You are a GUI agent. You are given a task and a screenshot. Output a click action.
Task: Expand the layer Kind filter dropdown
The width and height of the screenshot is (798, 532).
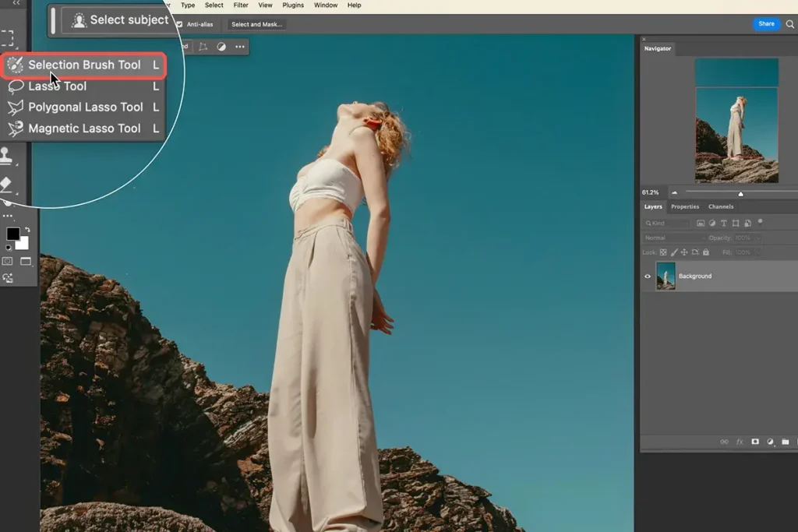tap(666, 223)
